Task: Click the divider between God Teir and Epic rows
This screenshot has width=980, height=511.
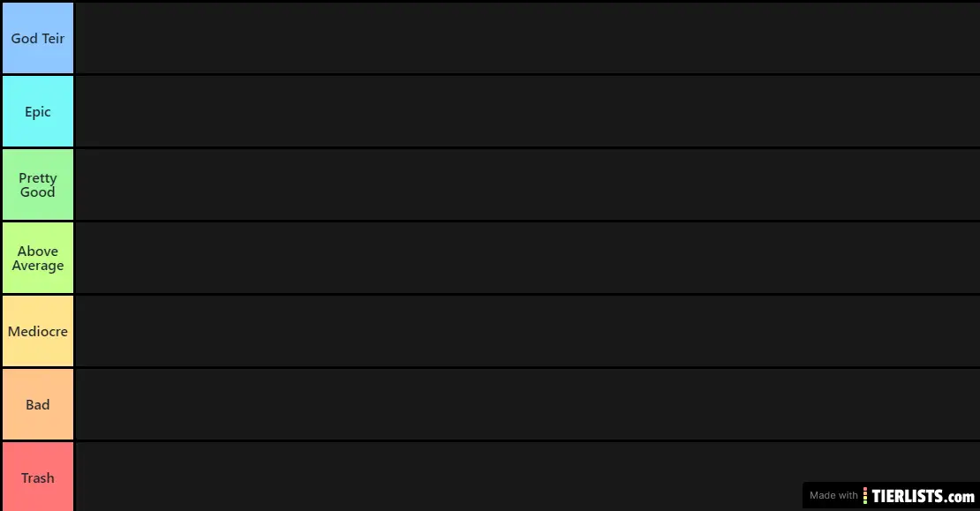Action: [526, 74]
